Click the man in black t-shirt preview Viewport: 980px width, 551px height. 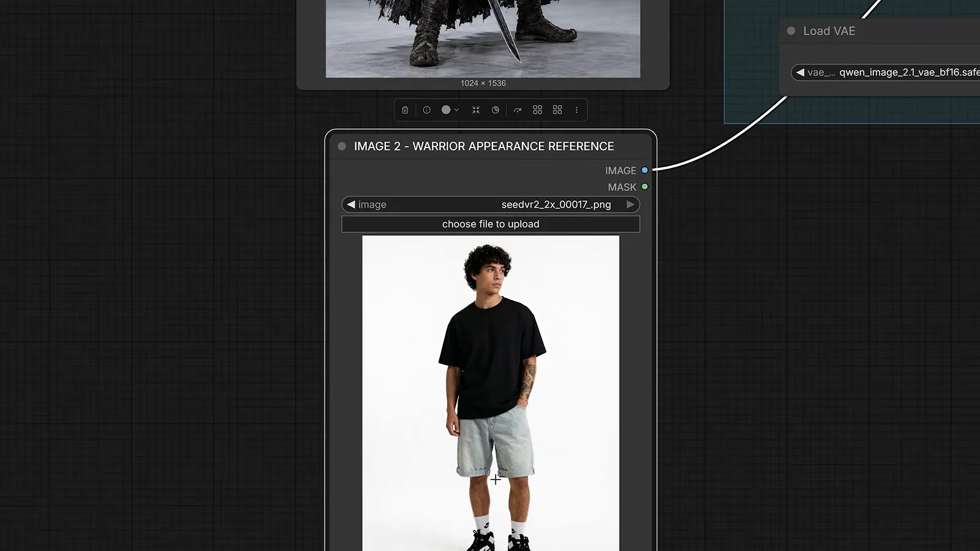pyautogui.click(x=491, y=393)
